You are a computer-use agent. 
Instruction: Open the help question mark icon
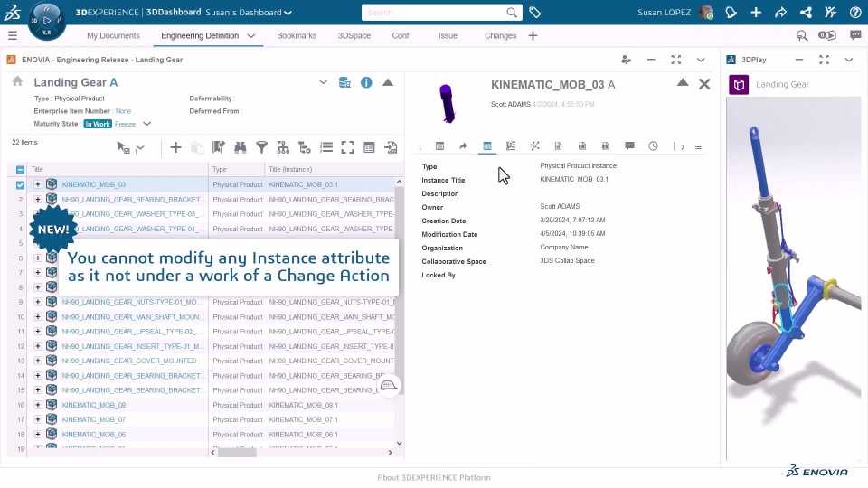855,12
